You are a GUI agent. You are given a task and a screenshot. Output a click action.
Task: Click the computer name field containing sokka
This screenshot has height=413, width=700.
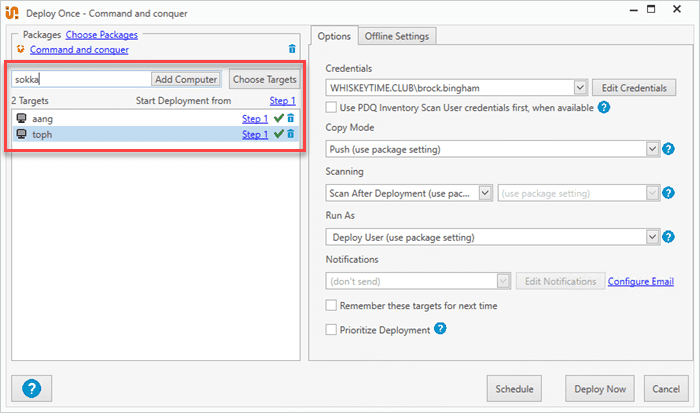(x=82, y=79)
